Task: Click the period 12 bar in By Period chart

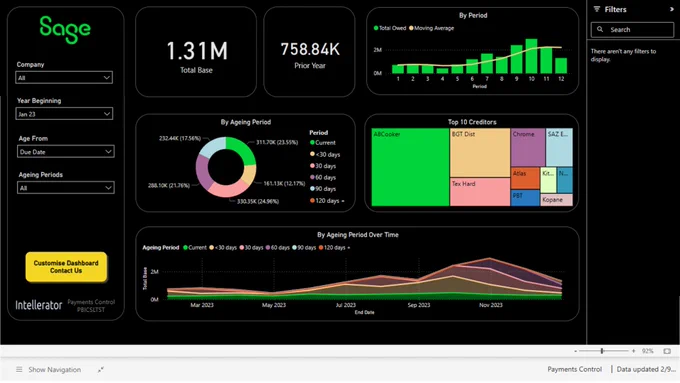Action: [x=561, y=65]
